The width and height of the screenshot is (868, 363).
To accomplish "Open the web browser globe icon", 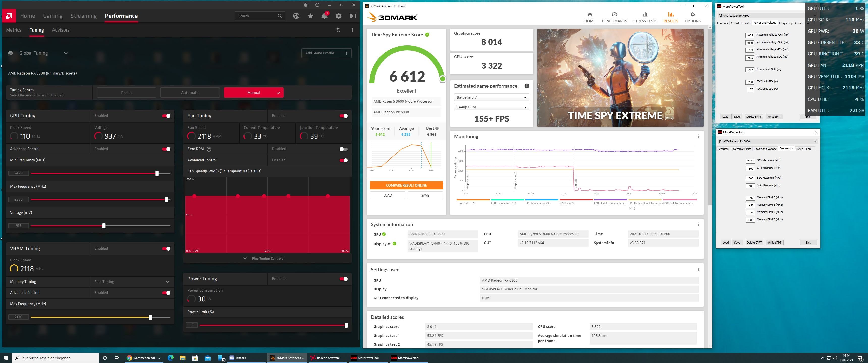I will [x=296, y=16].
